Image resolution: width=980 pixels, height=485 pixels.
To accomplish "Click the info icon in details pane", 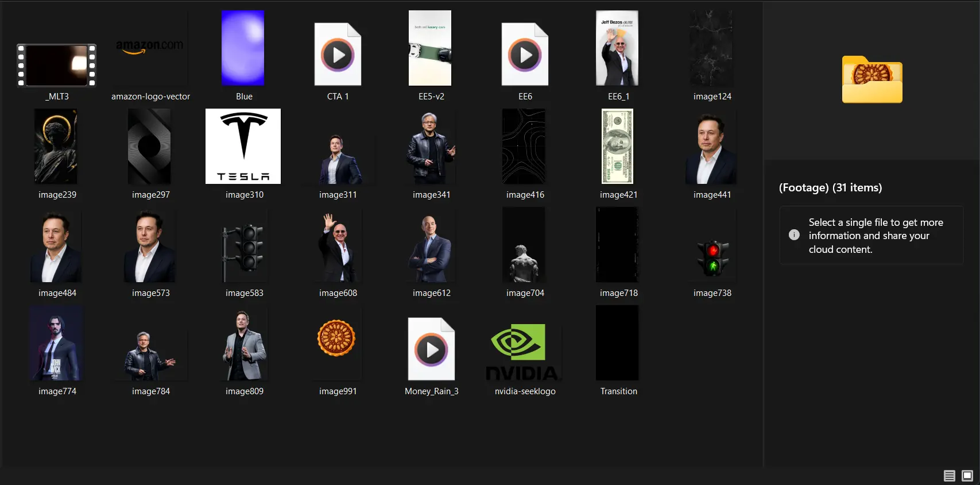I will pos(794,235).
